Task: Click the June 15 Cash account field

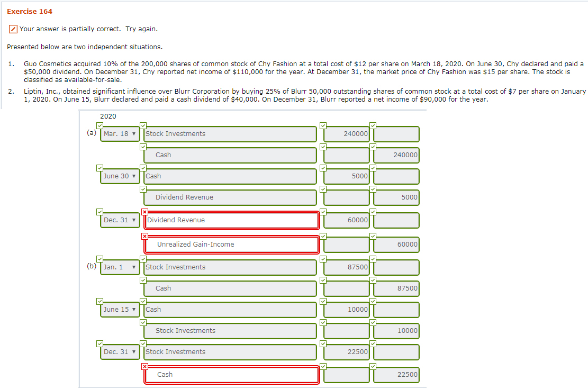Action: click(230, 310)
